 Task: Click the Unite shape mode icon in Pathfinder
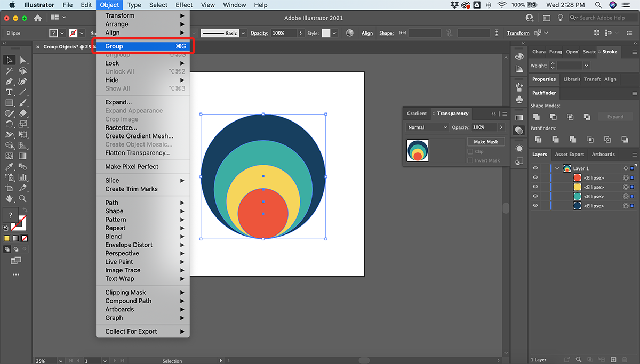pos(537,117)
